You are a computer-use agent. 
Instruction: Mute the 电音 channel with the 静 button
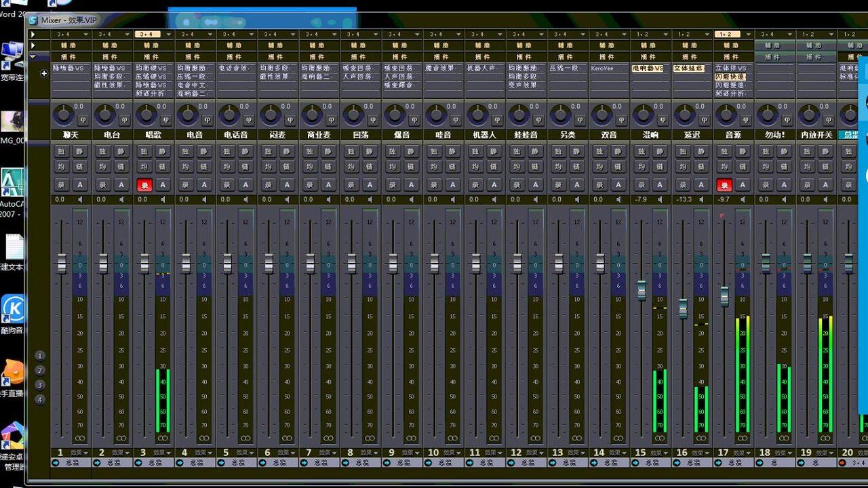point(204,151)
